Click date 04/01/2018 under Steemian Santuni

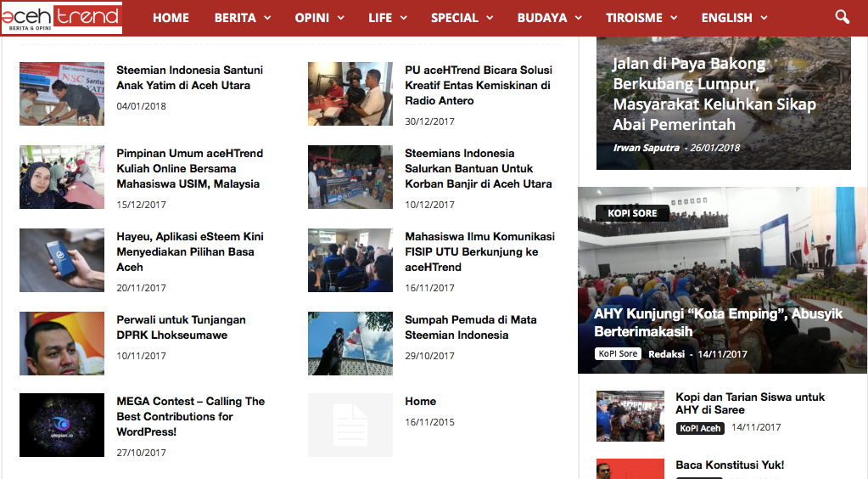[141, 106]
